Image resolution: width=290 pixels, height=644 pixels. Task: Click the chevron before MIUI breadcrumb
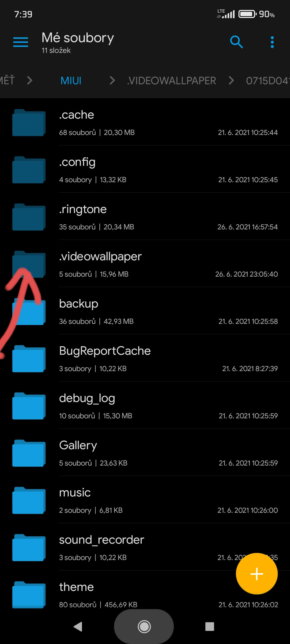(x=30, y=80)
